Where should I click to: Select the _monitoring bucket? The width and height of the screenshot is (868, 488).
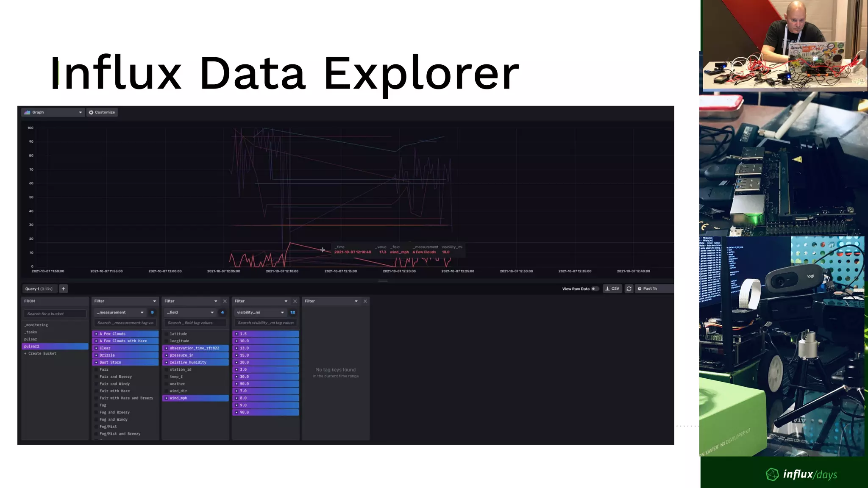(55, 325)
